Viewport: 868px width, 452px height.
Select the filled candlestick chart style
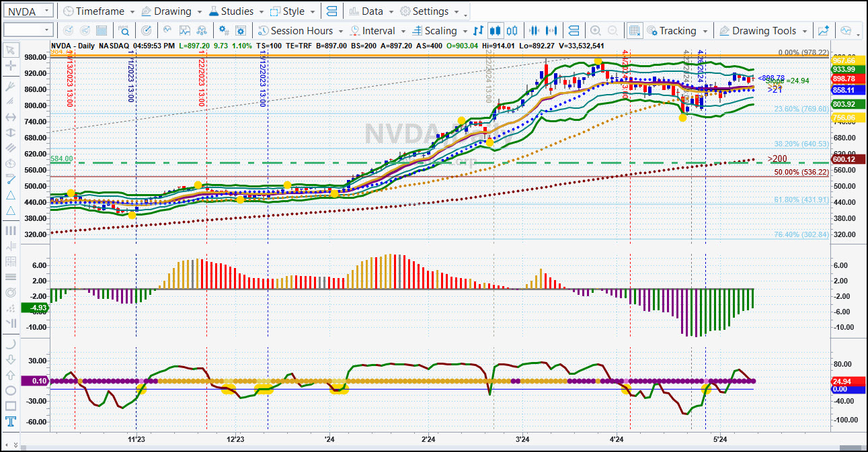[x=496, y=30]
